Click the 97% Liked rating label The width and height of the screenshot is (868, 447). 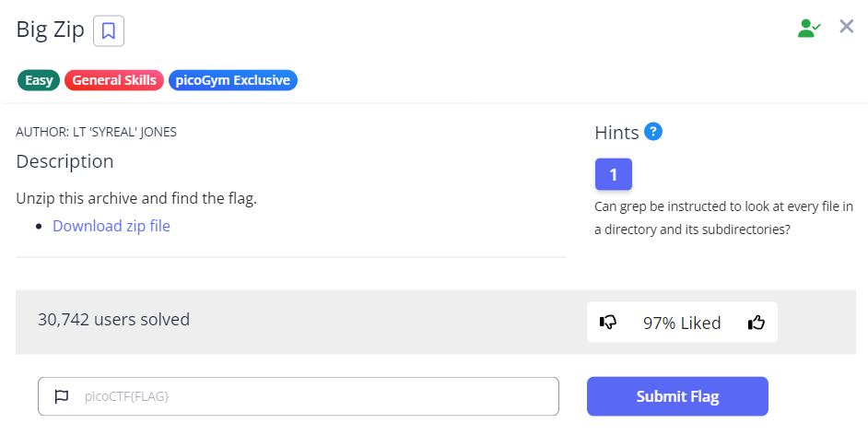(682, 323)
